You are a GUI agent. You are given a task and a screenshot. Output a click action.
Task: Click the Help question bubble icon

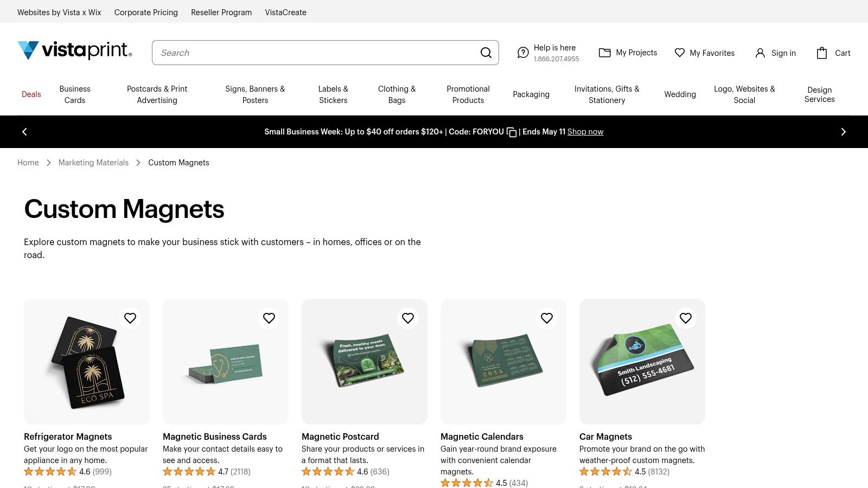click(523, 53)
